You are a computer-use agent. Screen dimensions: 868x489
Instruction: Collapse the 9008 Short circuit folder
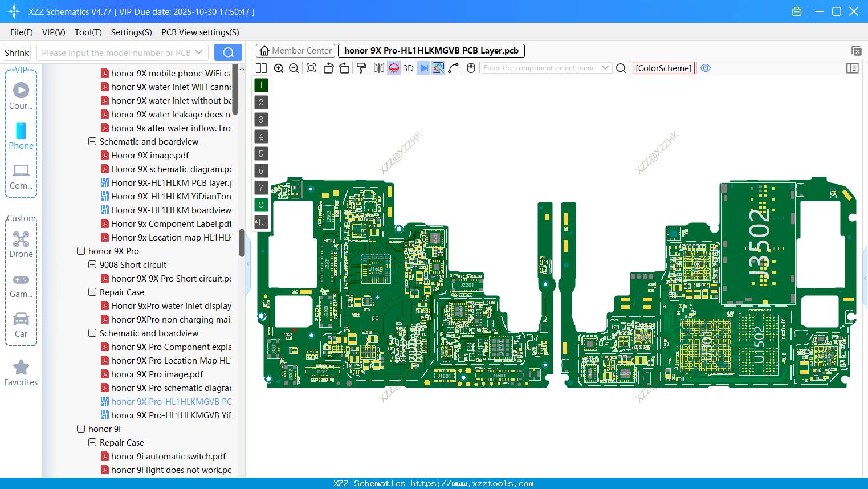92,264
